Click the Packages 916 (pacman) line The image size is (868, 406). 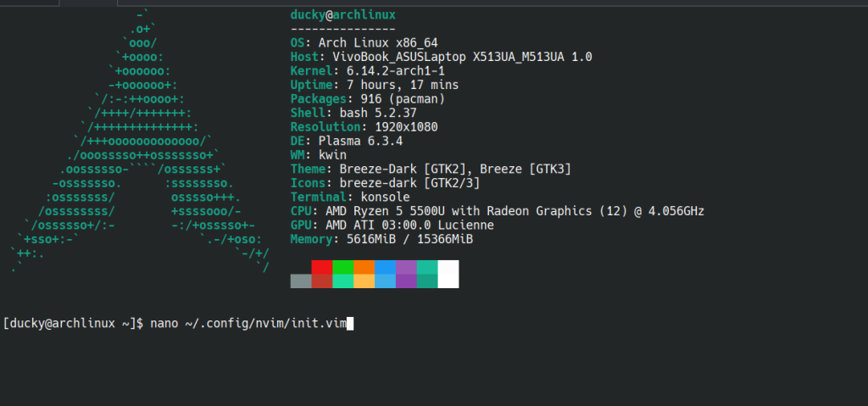[x=368, y=99]
